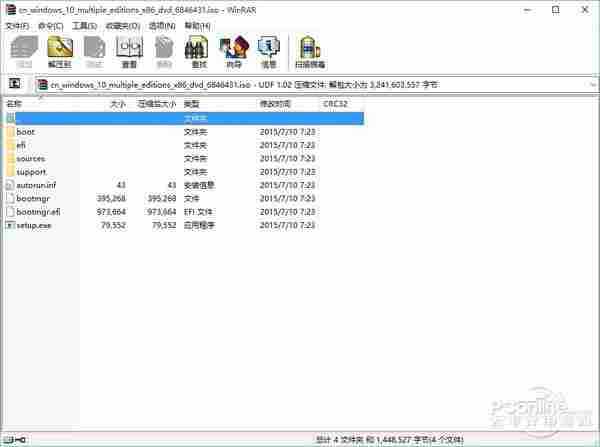Show archive Info (信息) icon

(268, 50)
